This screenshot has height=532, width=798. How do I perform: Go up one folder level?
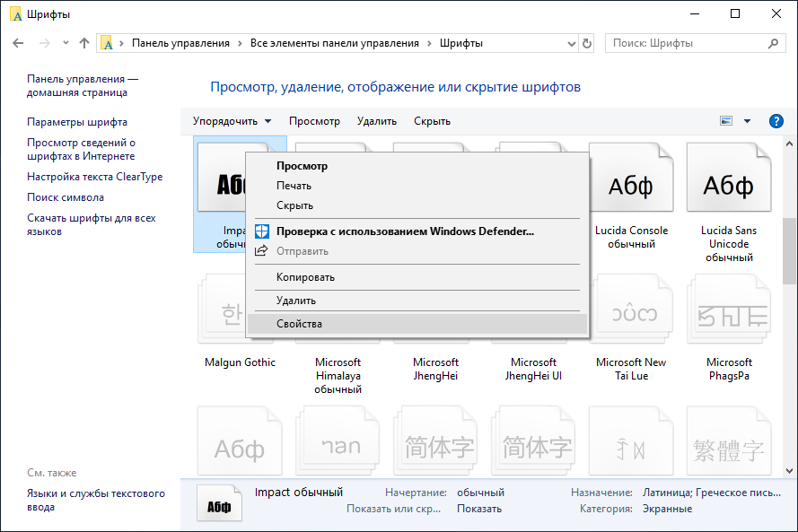(x=84, y=43)
